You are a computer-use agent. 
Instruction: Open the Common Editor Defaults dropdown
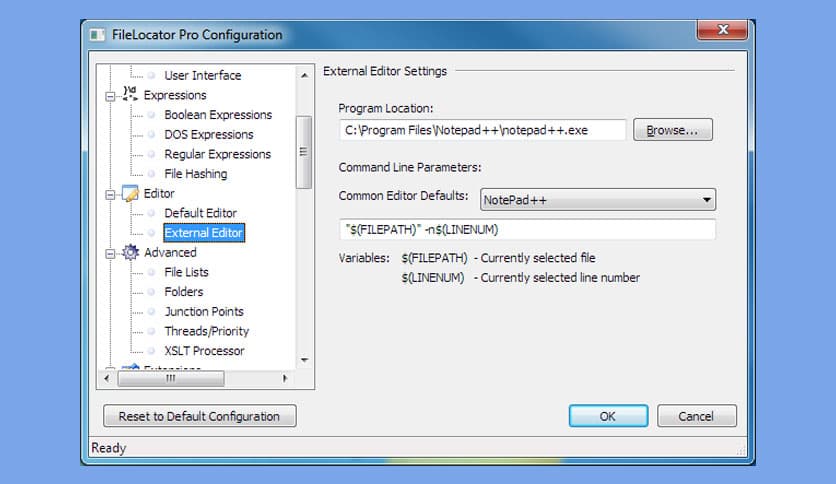click(x=598, y=200)
